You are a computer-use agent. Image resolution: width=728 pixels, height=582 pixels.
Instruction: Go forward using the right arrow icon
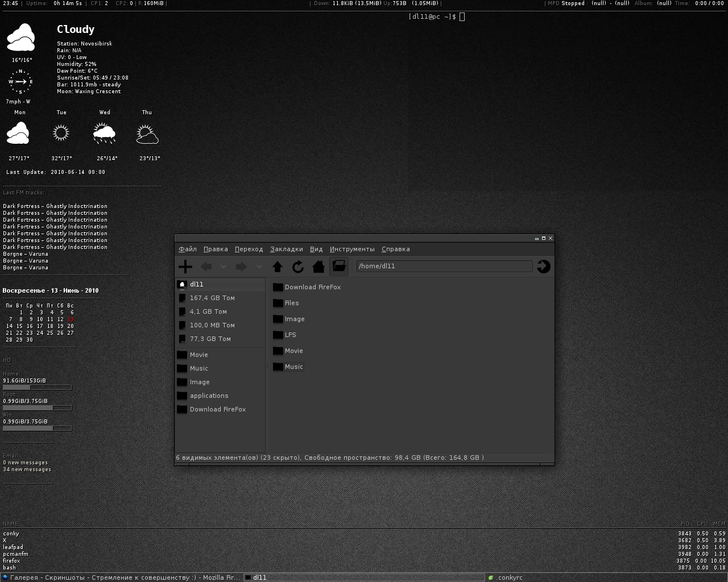coord(241,267)
